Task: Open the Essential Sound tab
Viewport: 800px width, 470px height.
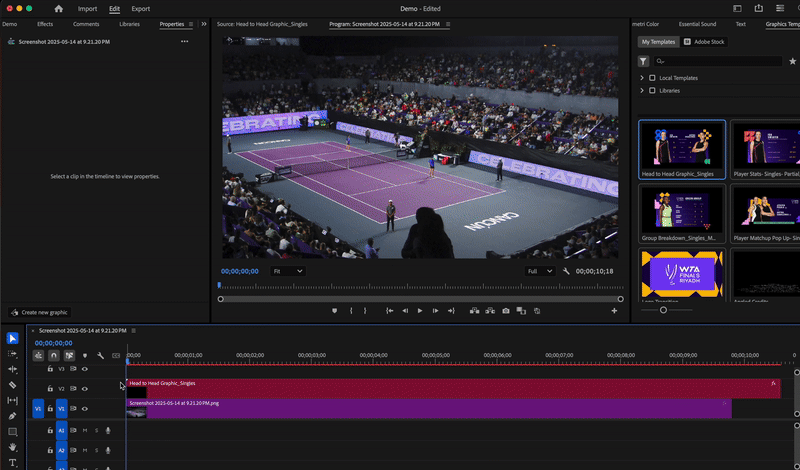Action: click(697, 24)
